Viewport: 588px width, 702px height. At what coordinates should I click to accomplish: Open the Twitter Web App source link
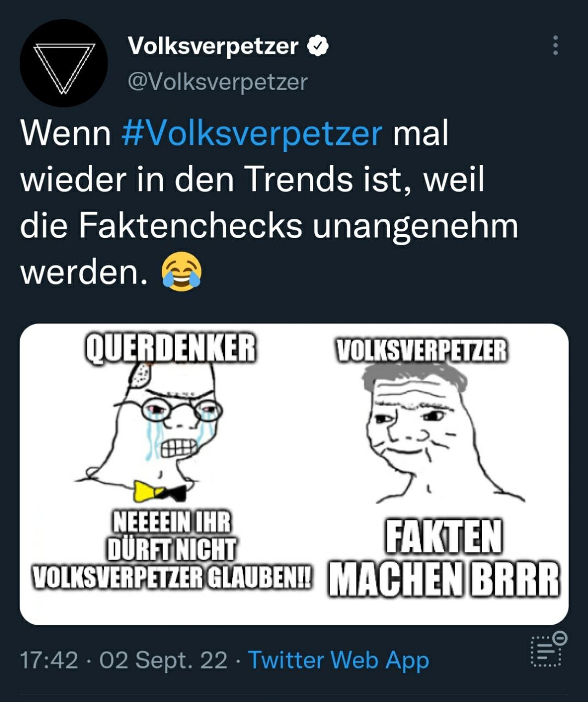click(338, 660)
